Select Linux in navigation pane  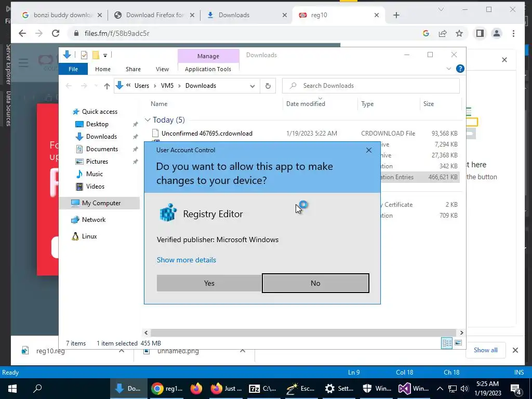[89, 236]
